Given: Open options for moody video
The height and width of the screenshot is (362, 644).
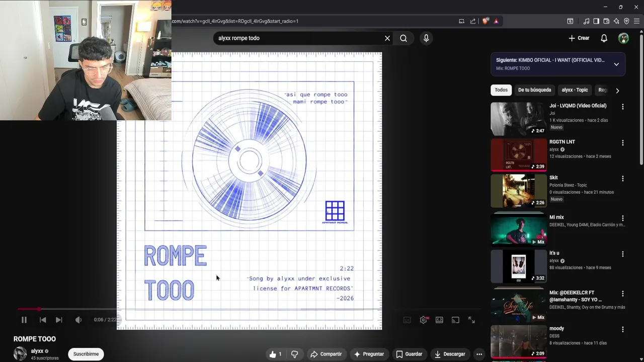Looking at the screenshot, I should click(x=623, y=329).
